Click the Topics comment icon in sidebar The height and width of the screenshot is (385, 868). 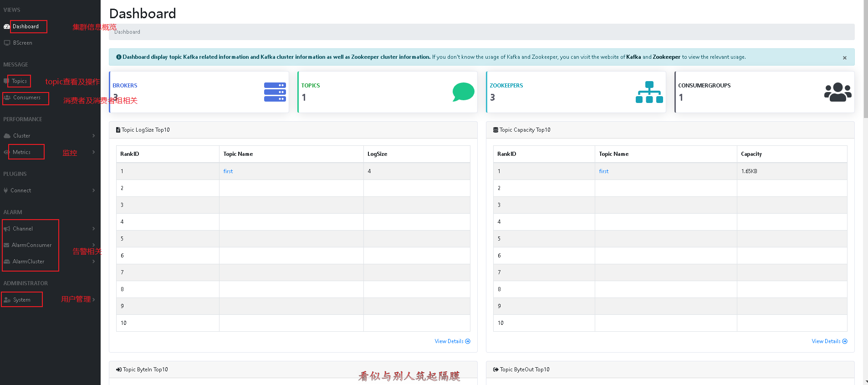[x=6, y=81]
